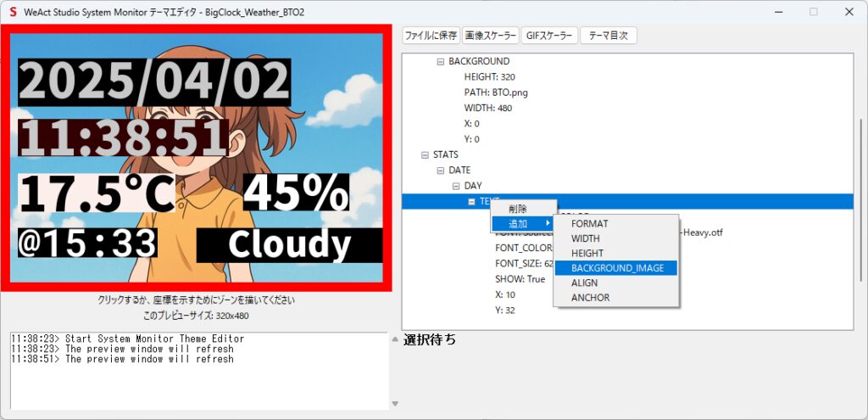Open the GIFスケーラー tool
This screenshot has width=868, height=420.
pos(549,36)
